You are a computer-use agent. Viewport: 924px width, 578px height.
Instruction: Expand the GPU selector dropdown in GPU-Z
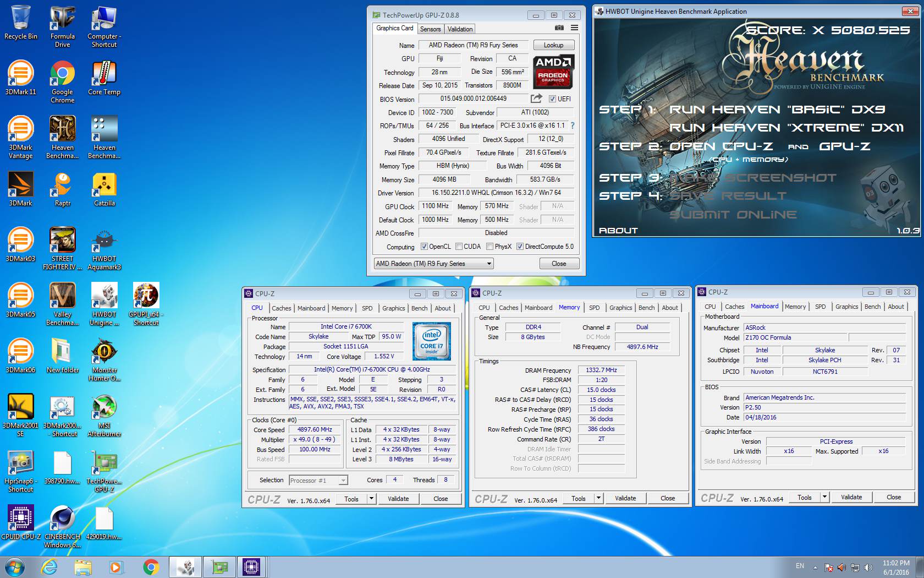coord(489,264)
